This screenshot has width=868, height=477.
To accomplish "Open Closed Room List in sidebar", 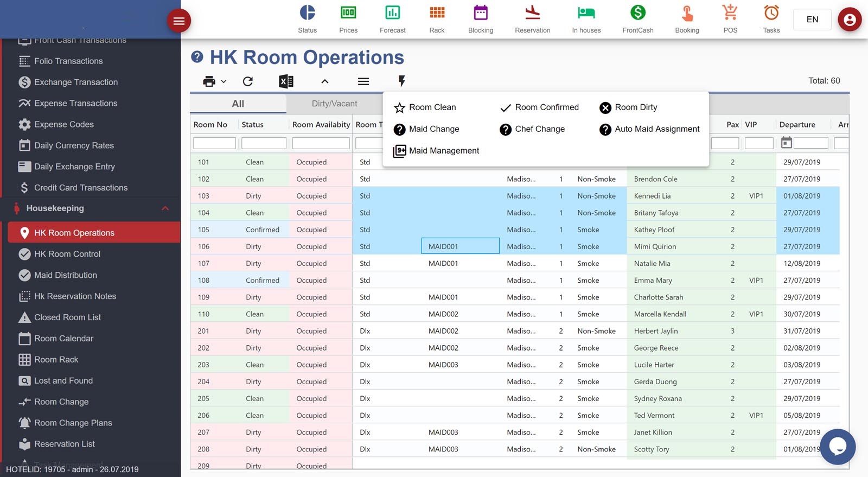I will [67, 318].
